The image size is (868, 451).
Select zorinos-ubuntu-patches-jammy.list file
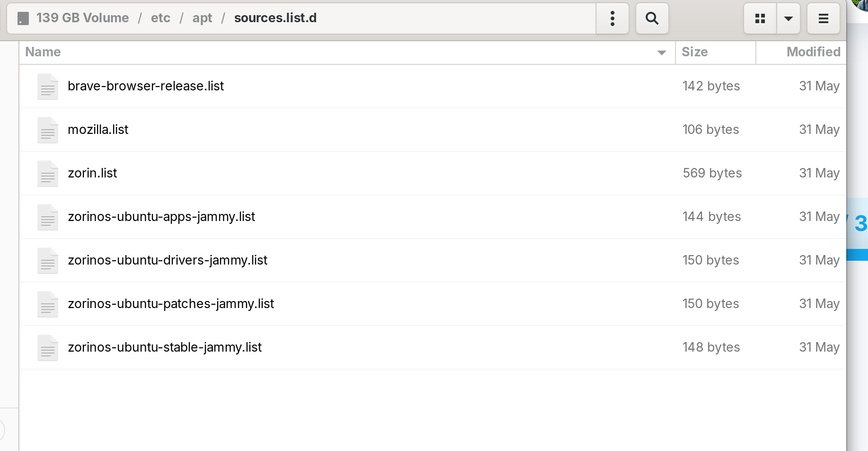pyautogui.click(x=171, y=304)
